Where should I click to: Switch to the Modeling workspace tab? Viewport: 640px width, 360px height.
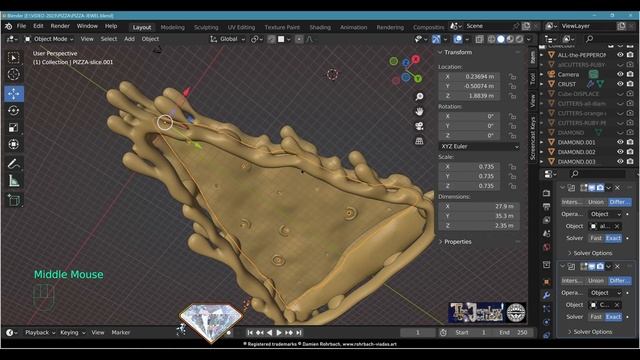point(173,27)
